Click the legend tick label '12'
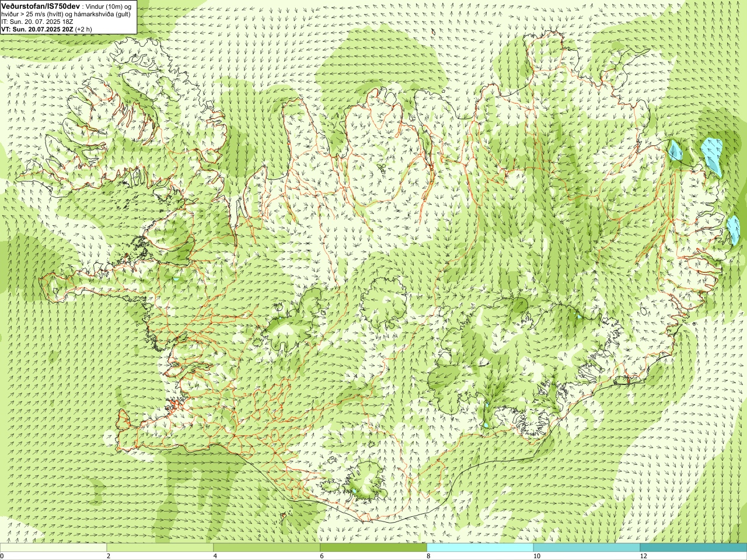Image resolution: width=747 pixels, height=560 pixels. click(x=643, y=556)
